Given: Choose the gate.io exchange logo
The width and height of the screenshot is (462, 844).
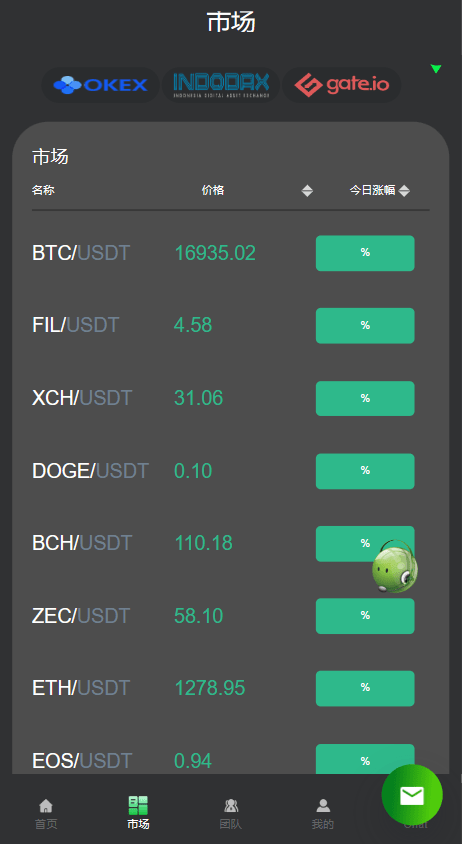Looking at the screenshot, I should point(341,85).
